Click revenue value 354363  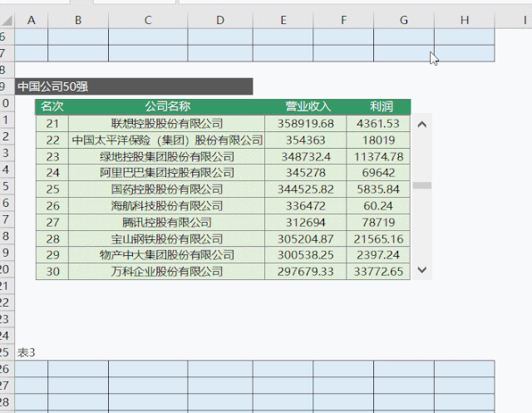(x=306, y=140)
